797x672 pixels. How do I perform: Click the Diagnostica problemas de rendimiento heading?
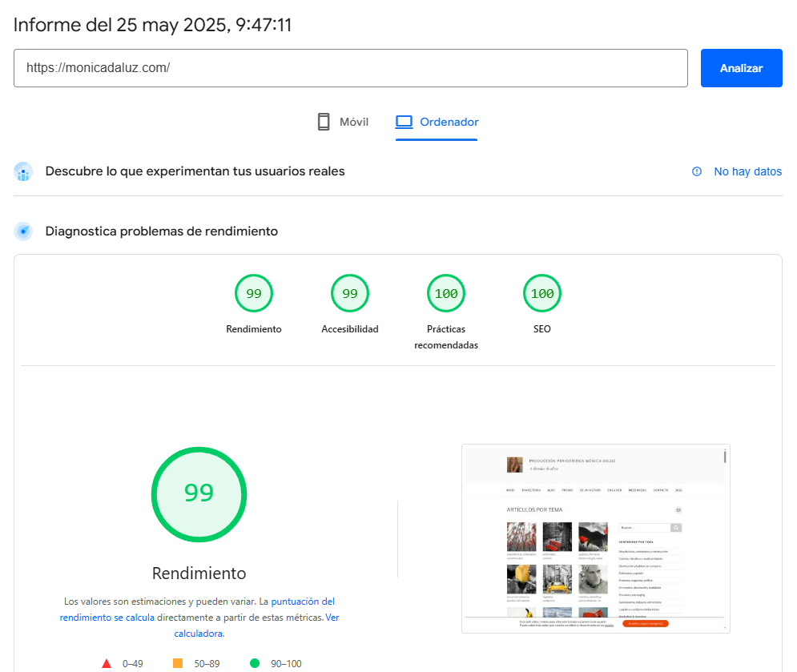pos(162,231)
